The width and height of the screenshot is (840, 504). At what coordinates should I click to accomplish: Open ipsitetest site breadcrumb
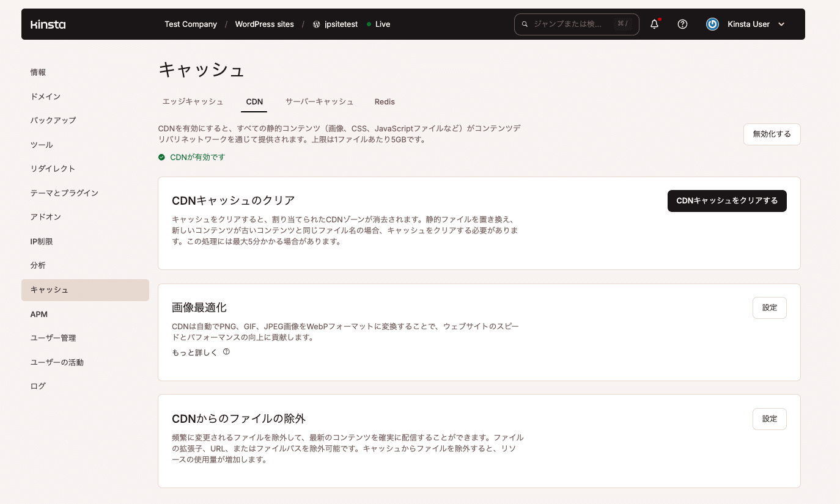pos(341,24)
